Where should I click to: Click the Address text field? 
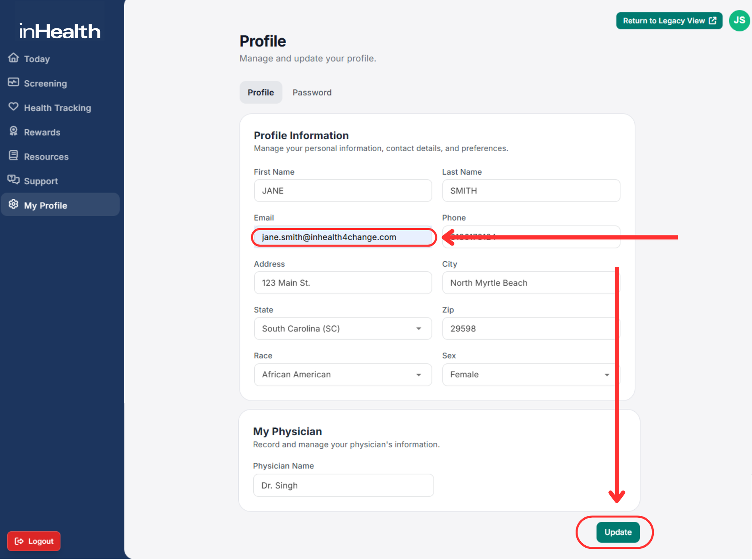(x=343, y=283)
